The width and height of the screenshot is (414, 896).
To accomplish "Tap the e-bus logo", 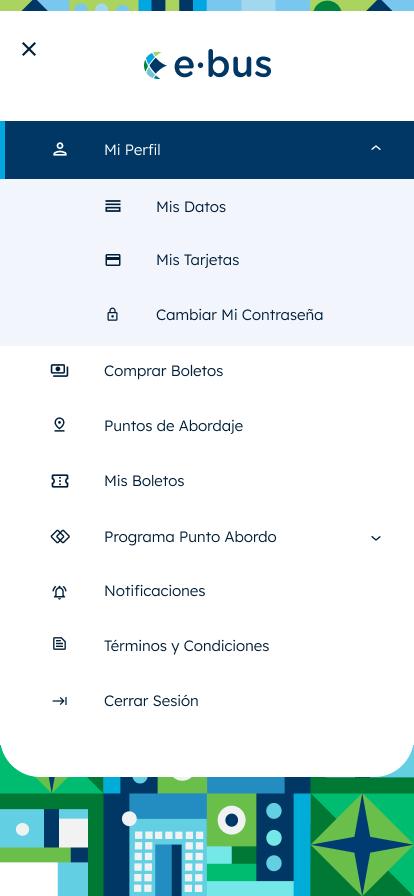I will (x=207, y=65).
